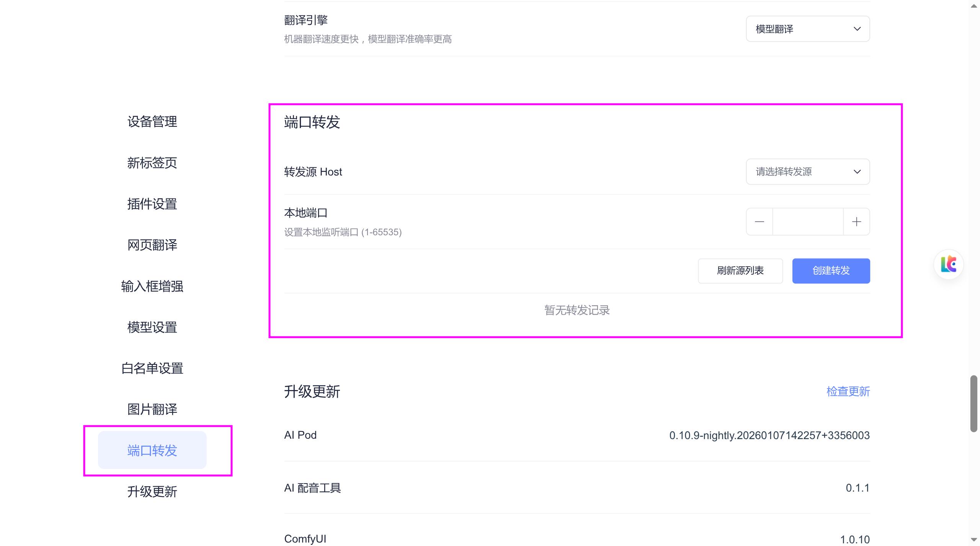Click 升级更新 in the sidebar navigation
This screenshot has height=546, width=980.
[x=152, y=492]
